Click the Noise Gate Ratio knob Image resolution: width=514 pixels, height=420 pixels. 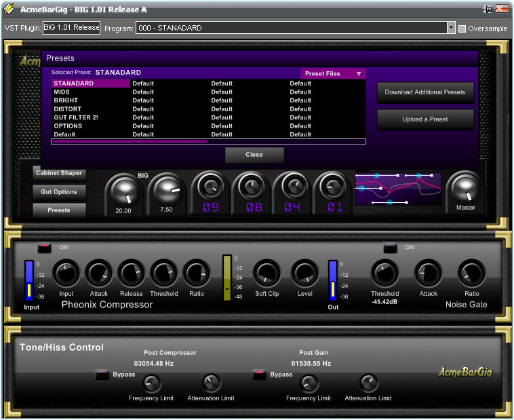click(x=471, y=273)
